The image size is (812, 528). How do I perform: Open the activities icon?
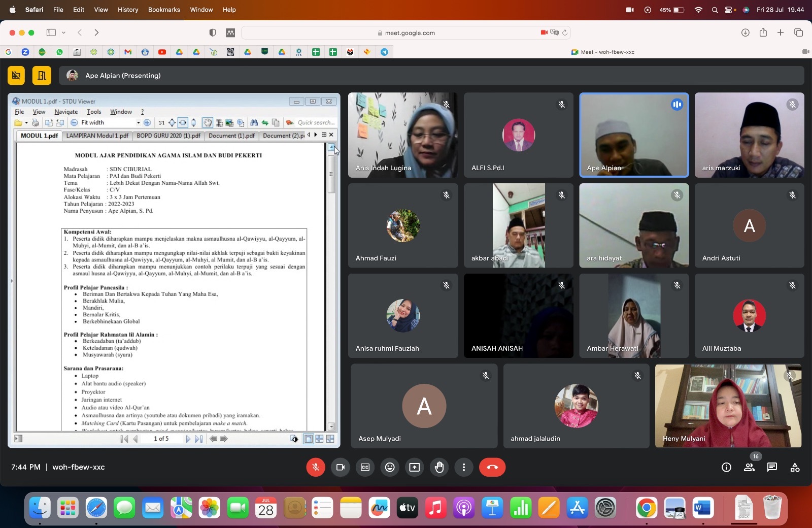pyautogui.click(x=795, y=467)
